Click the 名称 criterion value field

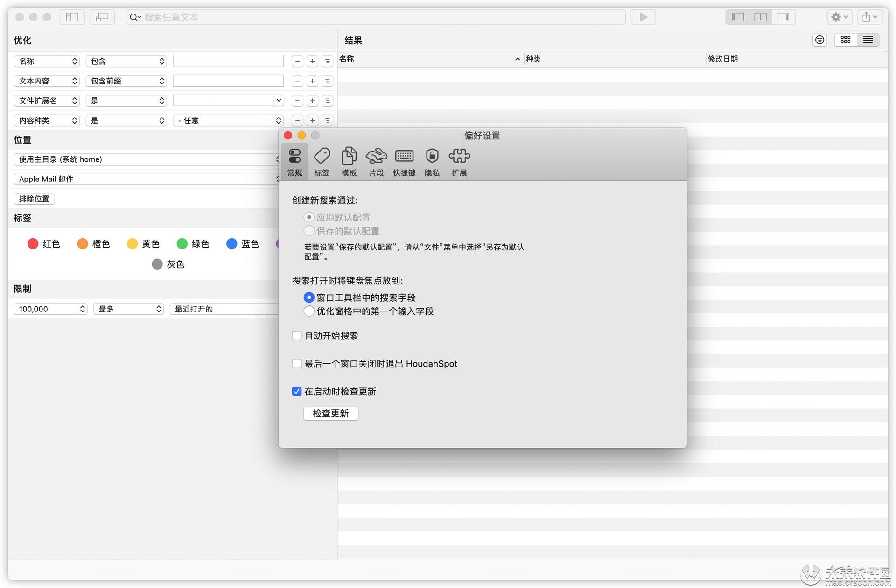tap(228, 61)
